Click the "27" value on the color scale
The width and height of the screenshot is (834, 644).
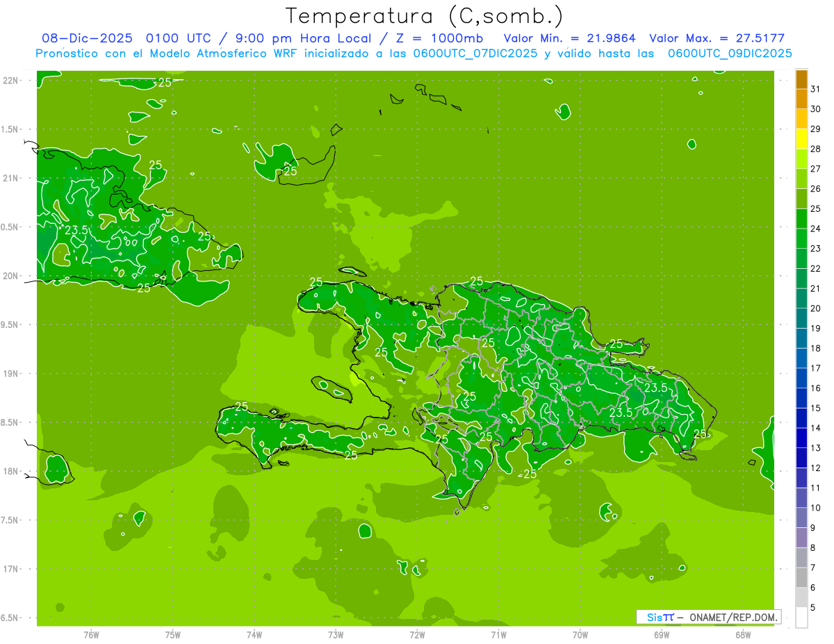(x=816, y=169)
